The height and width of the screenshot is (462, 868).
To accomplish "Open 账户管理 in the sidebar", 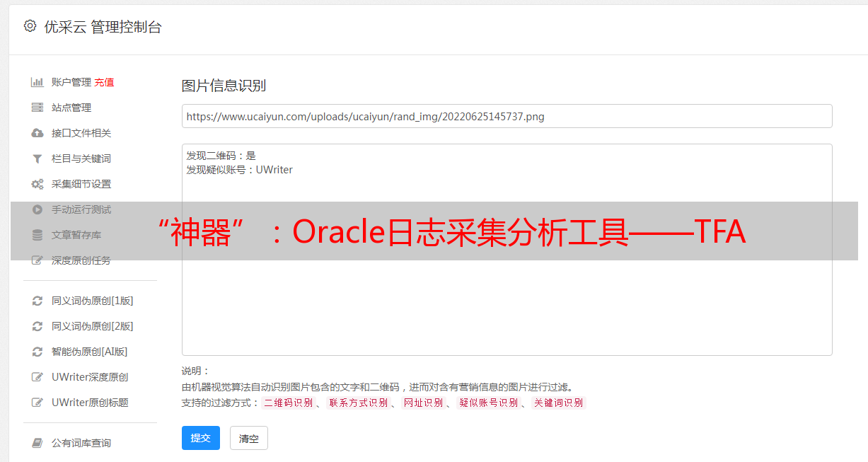I will (x=71, y=82).
